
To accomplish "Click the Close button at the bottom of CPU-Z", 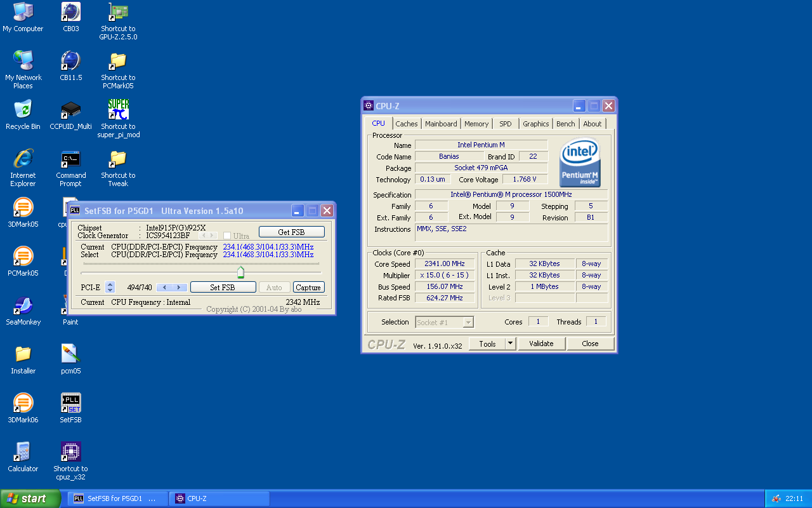I will 590,344.
